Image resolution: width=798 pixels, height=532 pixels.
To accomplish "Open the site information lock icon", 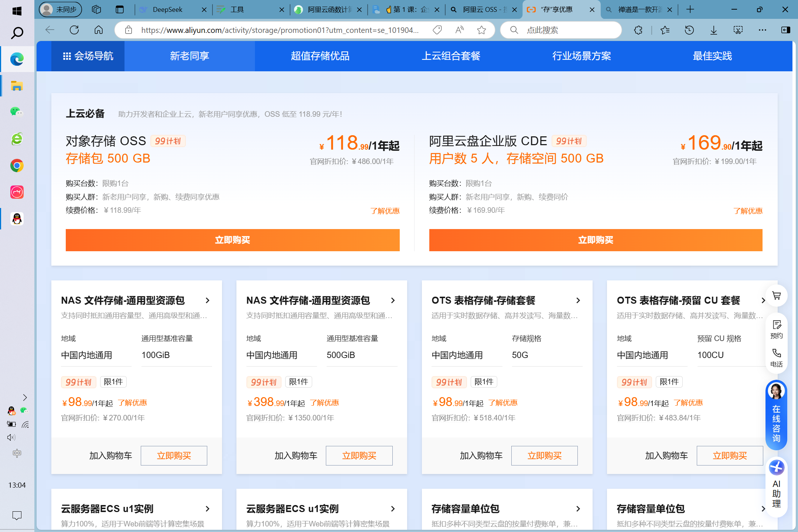I will 129,30.
